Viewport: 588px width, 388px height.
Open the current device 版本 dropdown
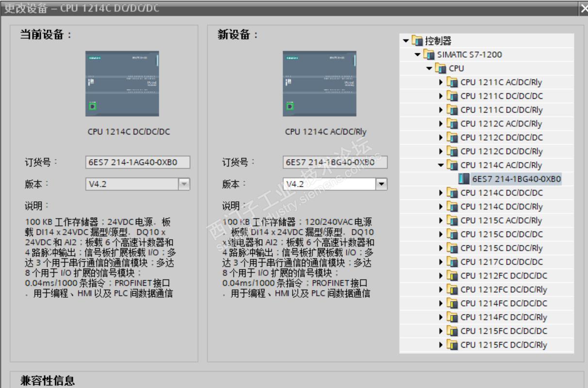click(x=184, y=184)
